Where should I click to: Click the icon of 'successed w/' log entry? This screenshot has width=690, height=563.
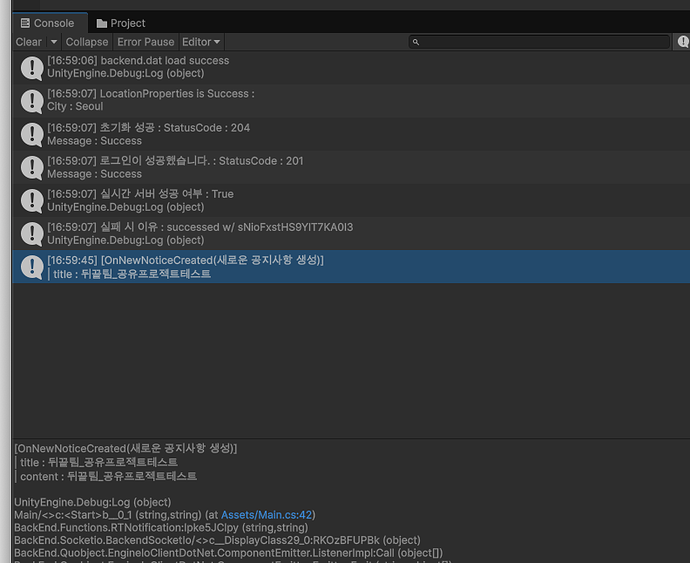30,234
